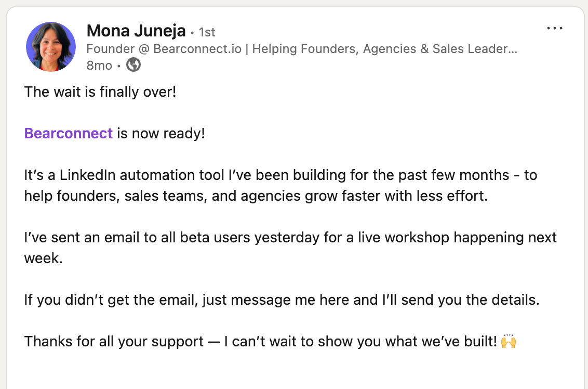Image resolution: width=588 pixels, height=389 pixels.
Task: Open the post's three-dot more options menu
Action: click(555, 28)
